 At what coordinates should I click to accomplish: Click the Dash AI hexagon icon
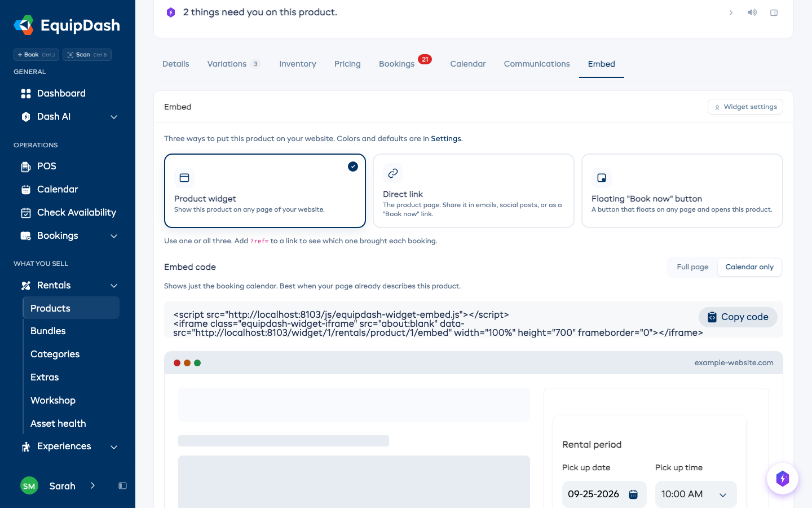coord(26,117)
